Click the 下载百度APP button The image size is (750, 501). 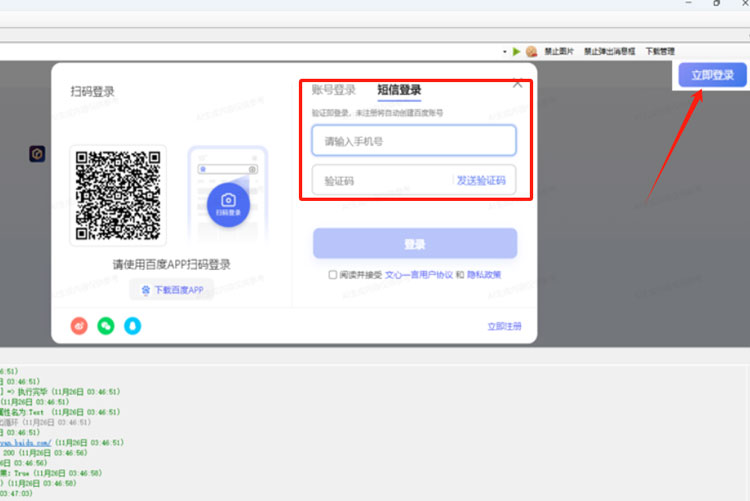point(172,290)
